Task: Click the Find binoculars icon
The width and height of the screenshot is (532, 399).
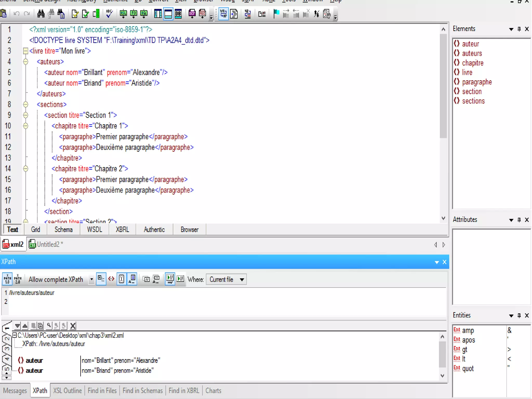Action: pyautogui.click(x=41, y=14)
